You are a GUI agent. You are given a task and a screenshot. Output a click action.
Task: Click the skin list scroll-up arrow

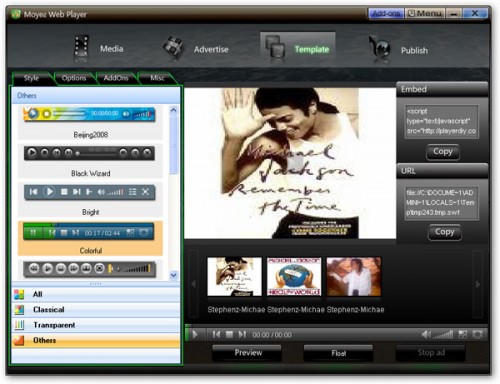pos(173,110)
